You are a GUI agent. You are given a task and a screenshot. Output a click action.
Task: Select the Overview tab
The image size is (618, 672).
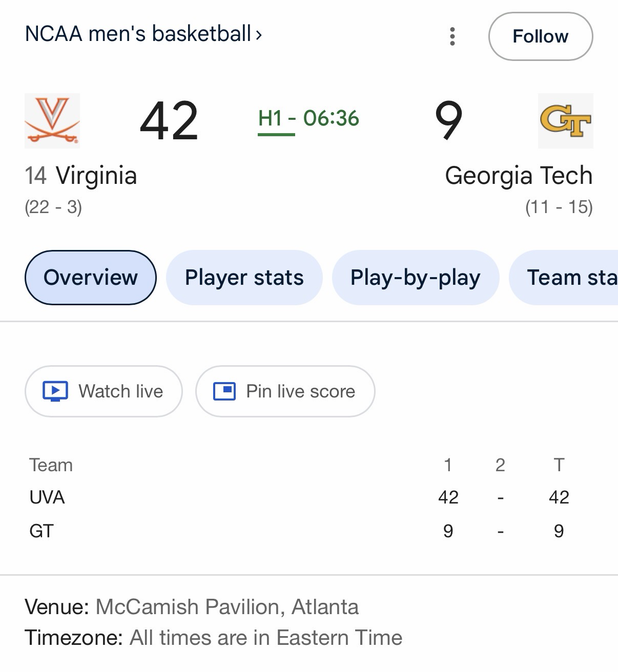click(91, 278)
